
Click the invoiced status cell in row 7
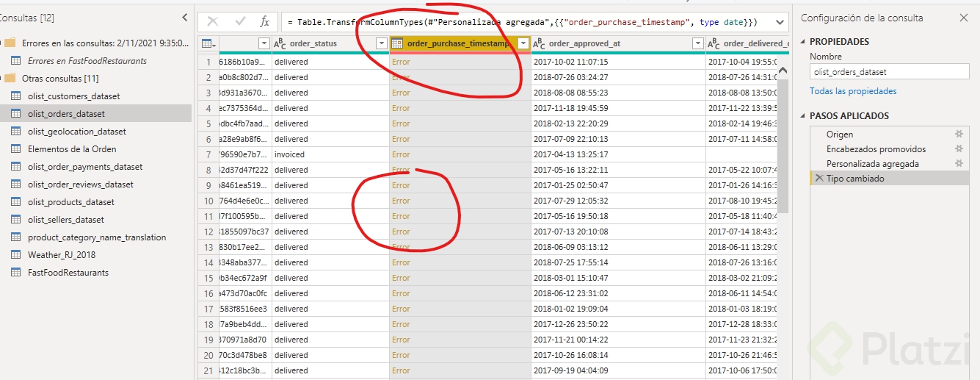330,154
